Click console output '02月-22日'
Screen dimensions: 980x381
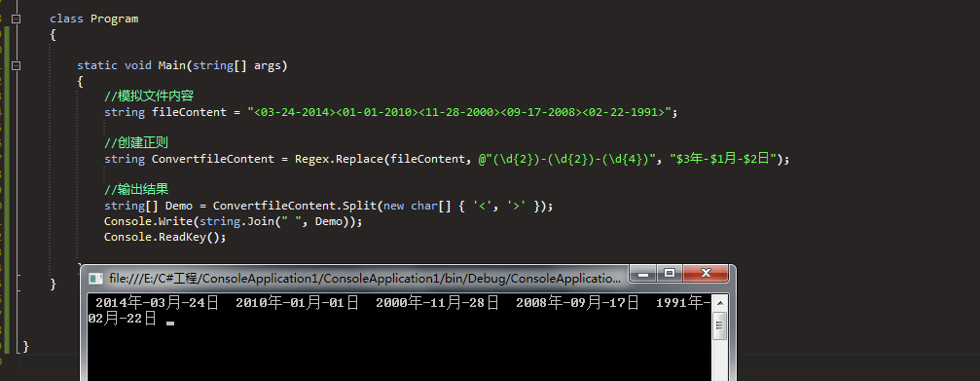tap(123, 320)
